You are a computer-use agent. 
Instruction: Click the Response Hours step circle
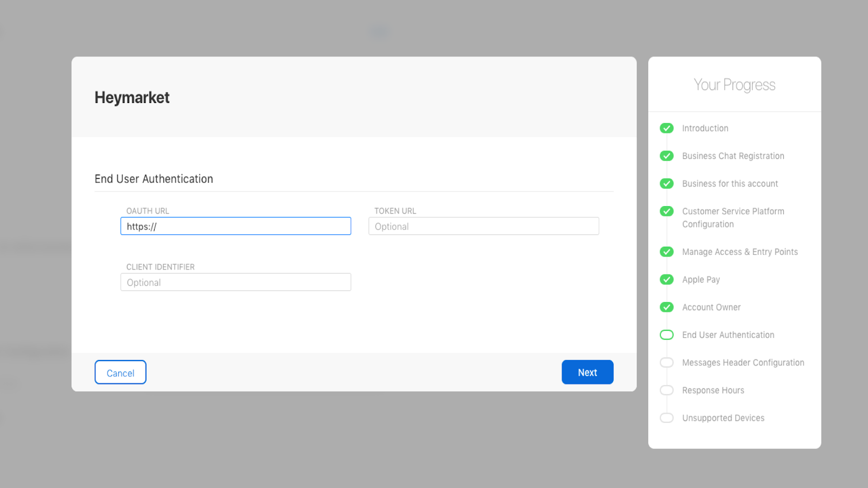click(x=667, y=390)
